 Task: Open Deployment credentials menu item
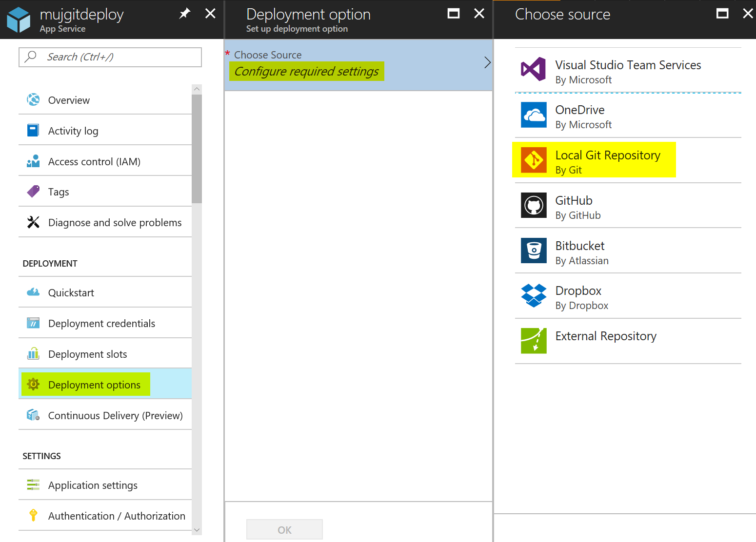[x=105, y=323]
